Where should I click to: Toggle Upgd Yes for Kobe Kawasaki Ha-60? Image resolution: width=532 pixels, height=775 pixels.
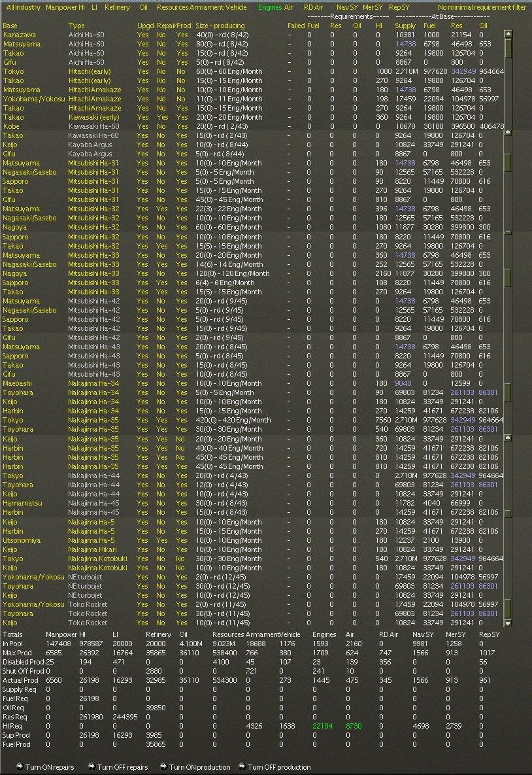pyautogui.click(x=142, y=126)
